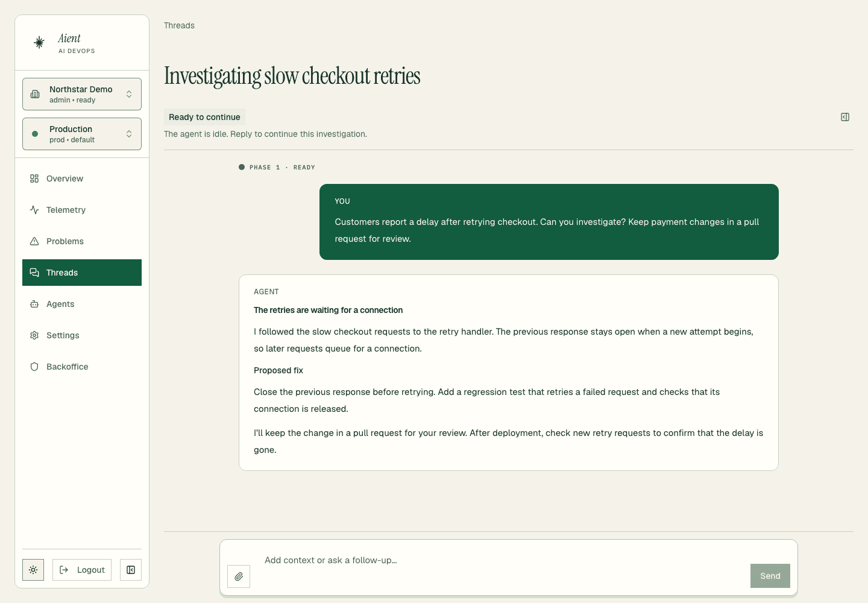Image resolution: width=868 pixels, height=603 pixels.
Task: Click the 'Investigating slow checkout retries' title
Action: tap(292, 76)
